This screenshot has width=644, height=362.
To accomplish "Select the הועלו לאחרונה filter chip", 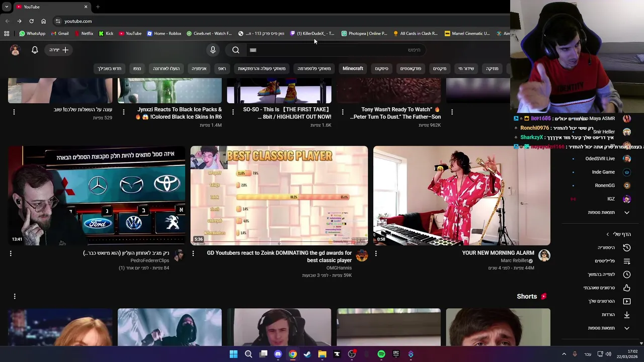I will tap(166, 68).
